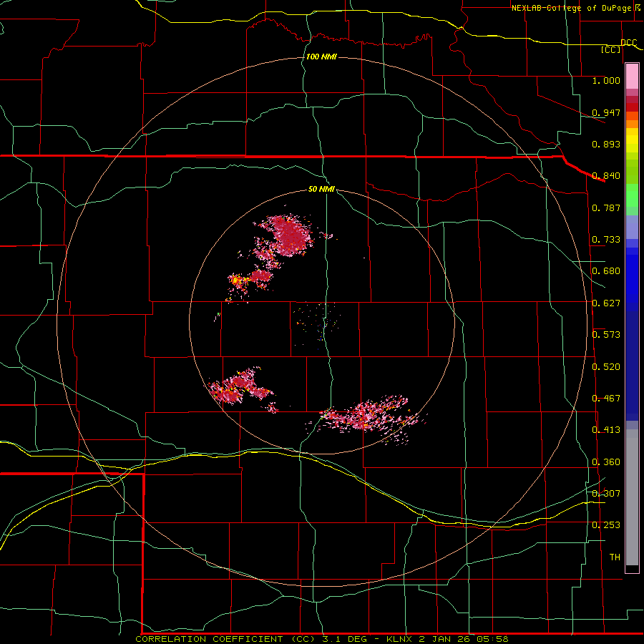Click the 0.307 legend value
Viewport: 644px width, 644px height.
[x=606, y=494]
